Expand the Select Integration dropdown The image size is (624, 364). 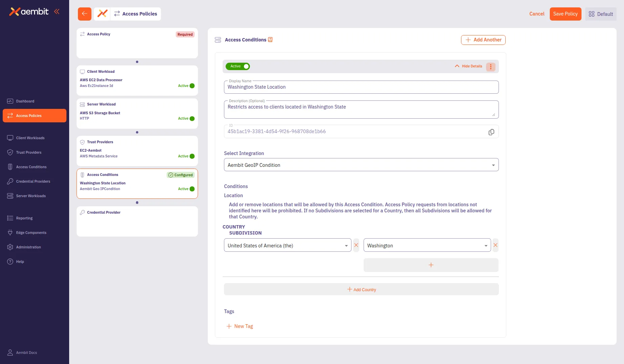click(x=361, y=165)
